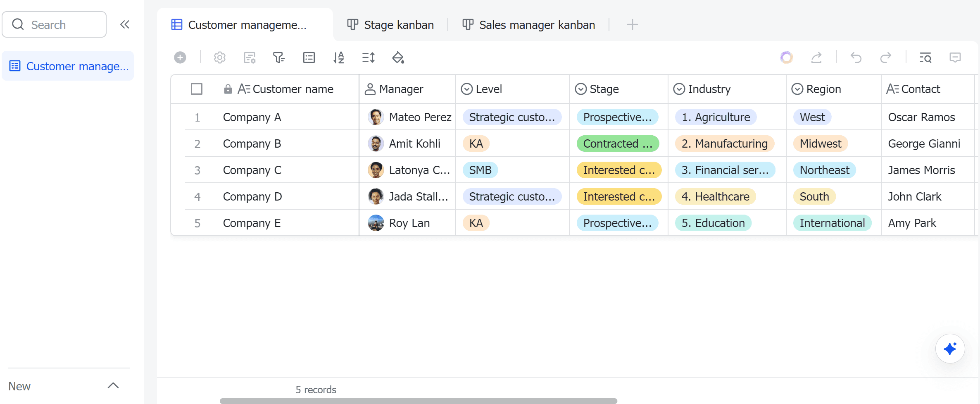Screen dimensions: 980x404
Task: Expand the New section chevron
Action: [x=113, y=386]
